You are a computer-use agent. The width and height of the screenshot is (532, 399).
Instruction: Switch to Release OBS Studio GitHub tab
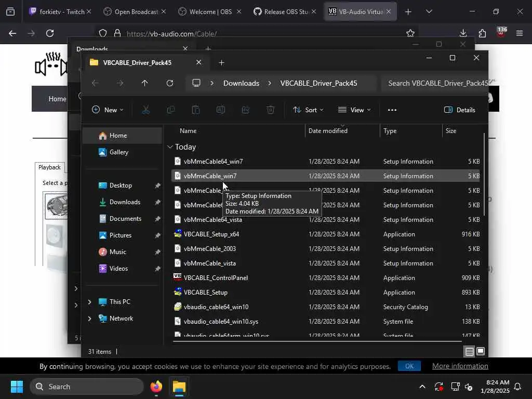285,11
